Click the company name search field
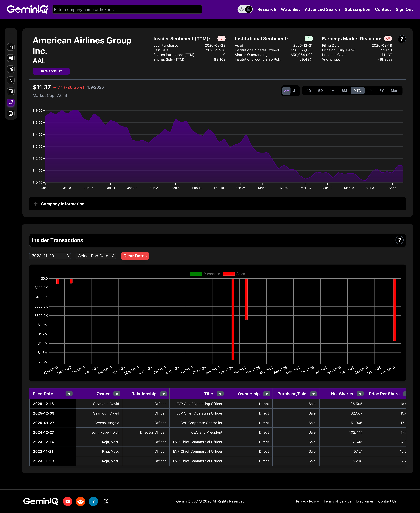Viewport: 420px width, 513px height. point(127,9)
